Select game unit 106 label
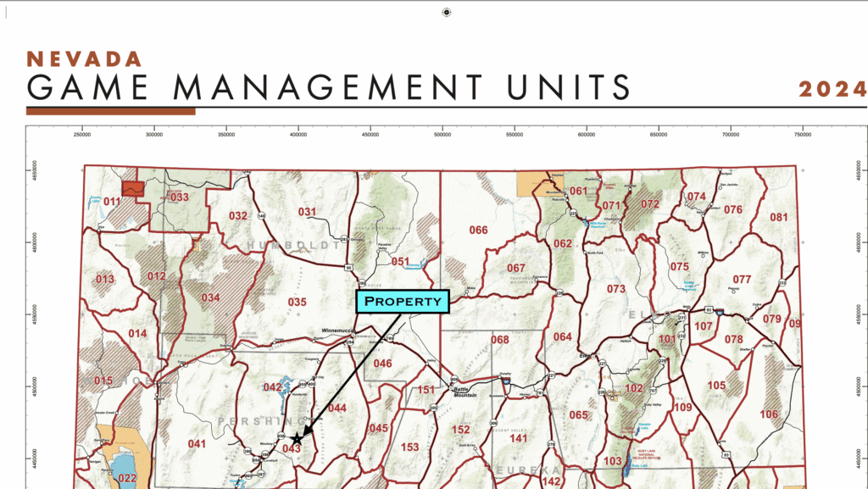868x489 pixels. (x=769, y=414)
